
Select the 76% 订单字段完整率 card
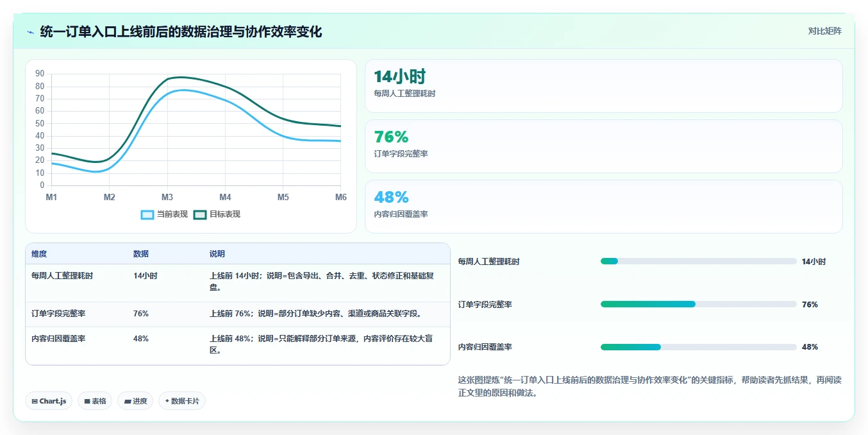[604, 146]
